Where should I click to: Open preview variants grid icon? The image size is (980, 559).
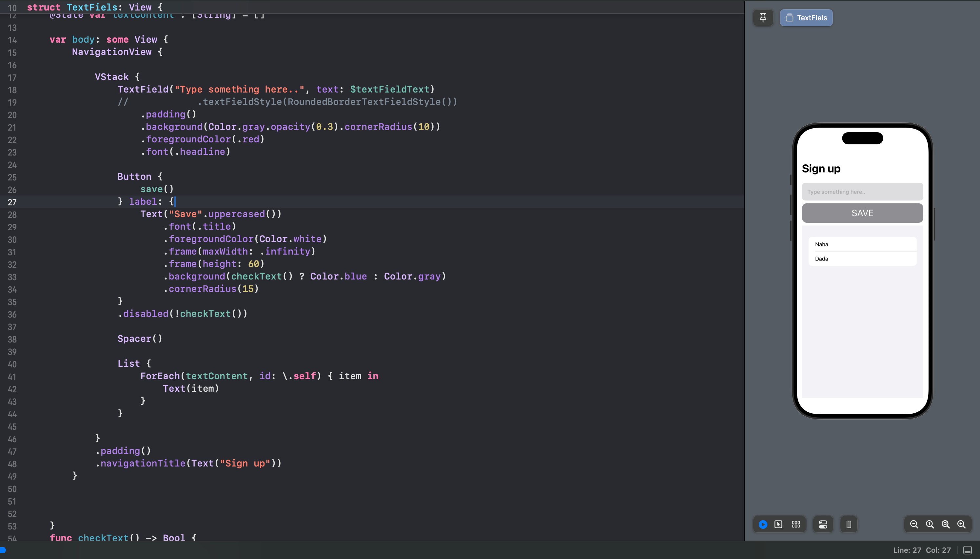point(796,525)
